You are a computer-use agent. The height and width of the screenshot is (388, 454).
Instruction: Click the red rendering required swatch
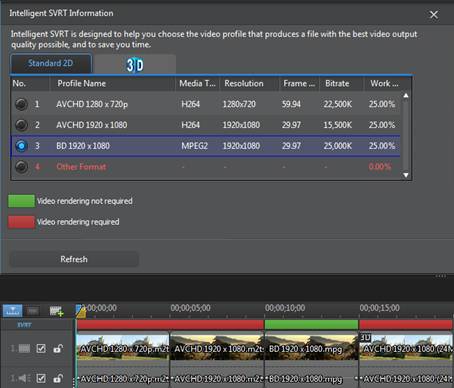point(21,222)
